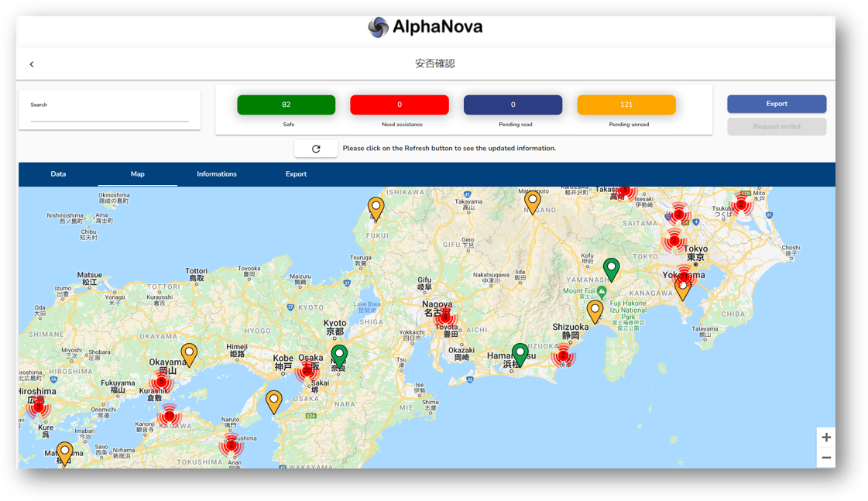The height and width of the screenshot is (501, 868).
Task: Open the Informations tab
Action: point(217,173)
